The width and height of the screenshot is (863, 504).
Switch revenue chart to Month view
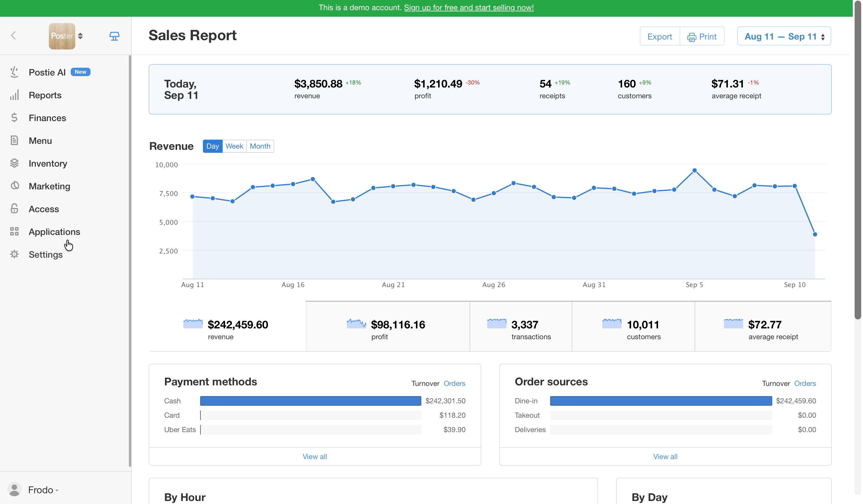click(260, 146)
